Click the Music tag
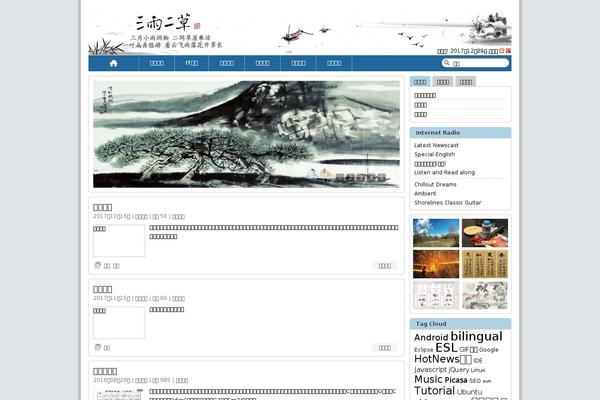The image size is (600, 400). [428, 379]
